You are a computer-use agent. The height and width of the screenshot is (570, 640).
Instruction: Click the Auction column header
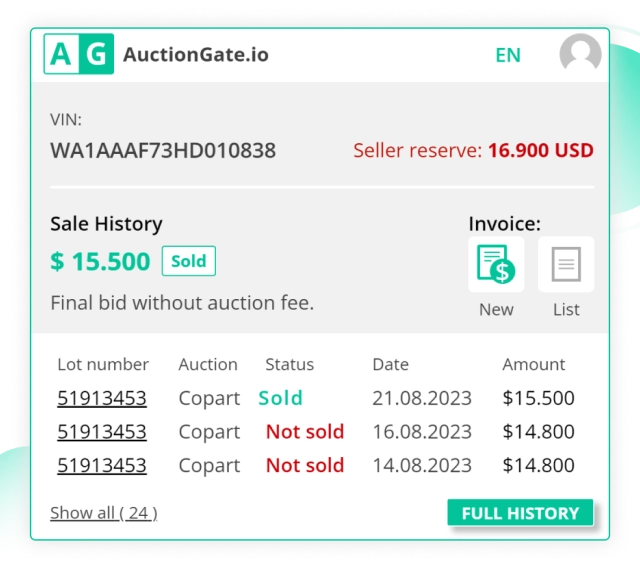[208, 364]
